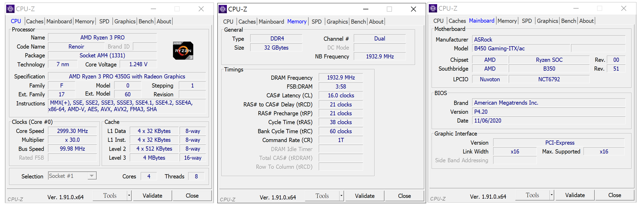Click the CPU-Z app icon in right window title bar
The width and height of the screenshot is (644, 208).
coord(433,8)
